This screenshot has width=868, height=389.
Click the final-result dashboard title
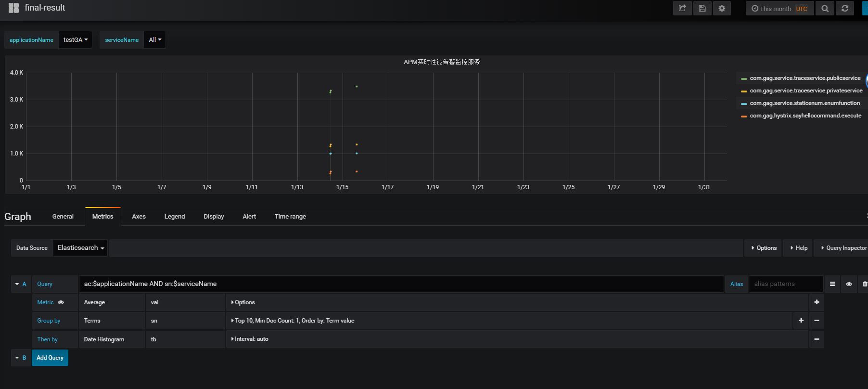point(45,8)
